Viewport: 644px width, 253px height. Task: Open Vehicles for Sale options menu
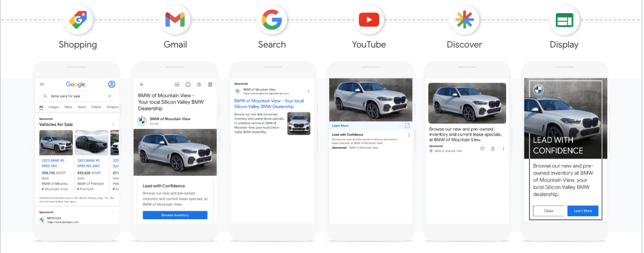(x=113, y=124)
